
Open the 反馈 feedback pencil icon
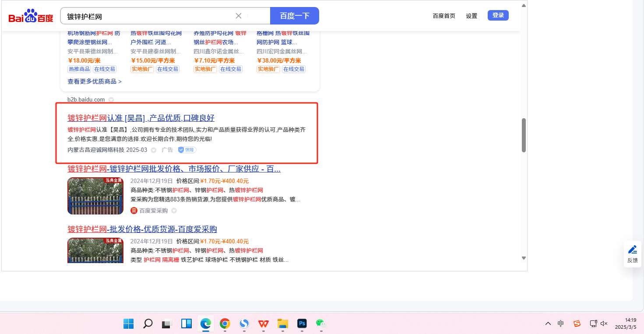[x=633, y=250]
